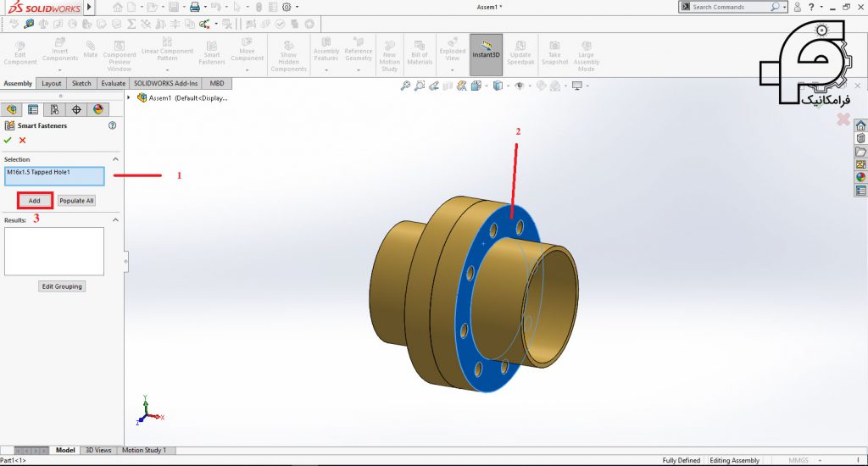
Task: Open Design Library task pane icon
Action: 861,138
